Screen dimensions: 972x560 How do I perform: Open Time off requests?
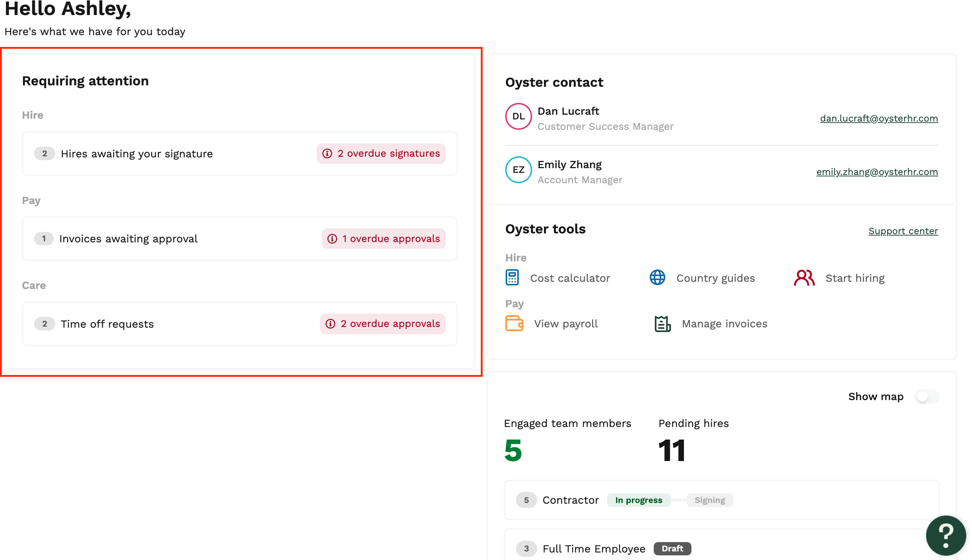pyautogui.click(x=240, y=324)
